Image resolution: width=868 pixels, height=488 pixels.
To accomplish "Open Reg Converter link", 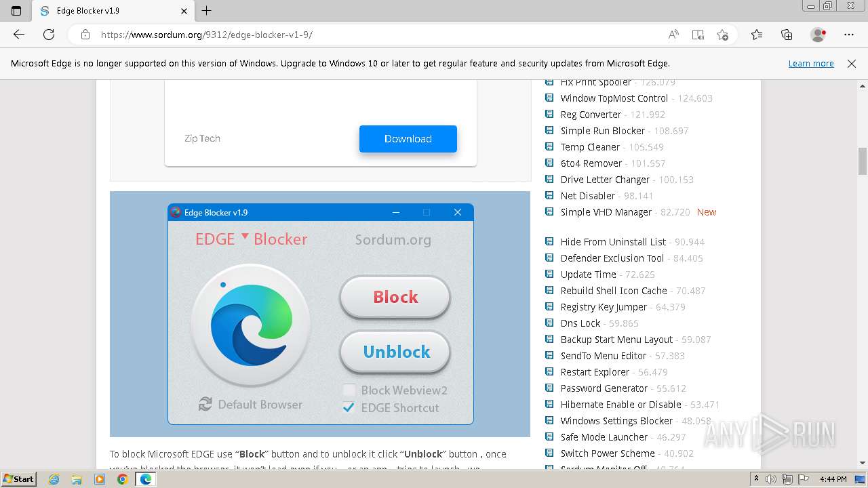I will click(x=591, y=115).
